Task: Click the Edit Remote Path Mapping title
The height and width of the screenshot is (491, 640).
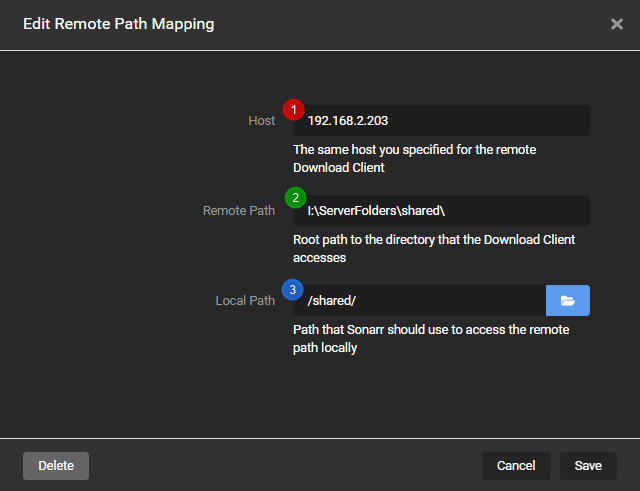Action: pyautogui.click(x=118, y=24)
